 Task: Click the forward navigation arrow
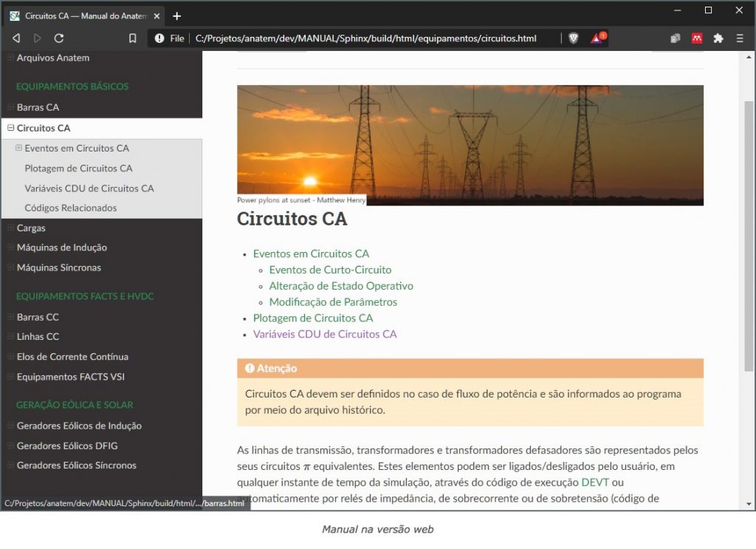point(36,38)
